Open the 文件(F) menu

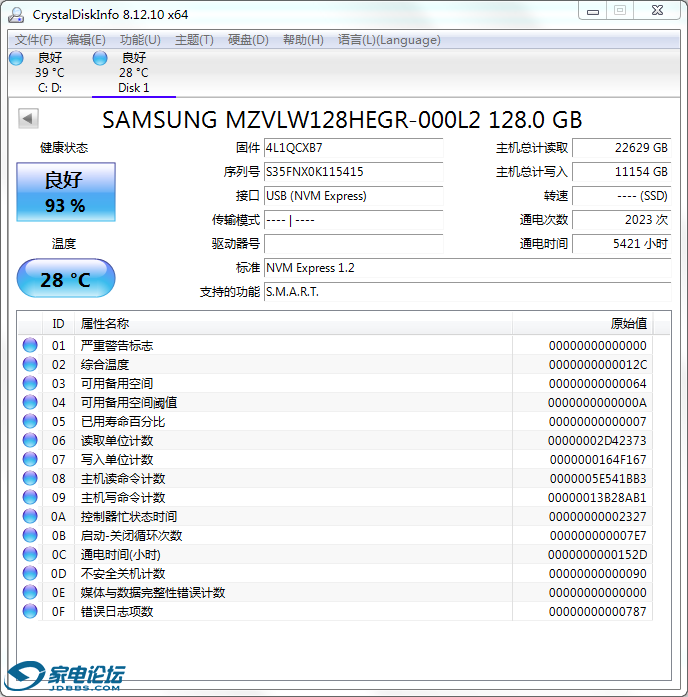click(34, 40)
